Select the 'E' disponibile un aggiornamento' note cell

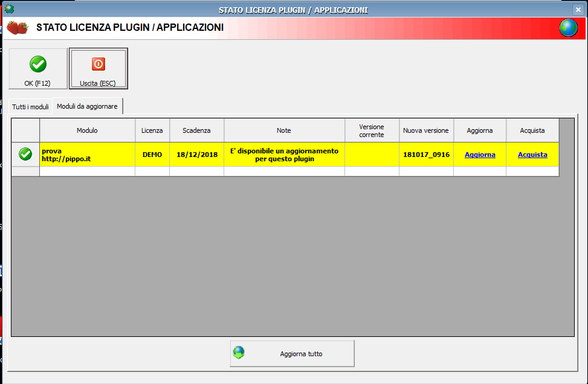pos(284,155)
